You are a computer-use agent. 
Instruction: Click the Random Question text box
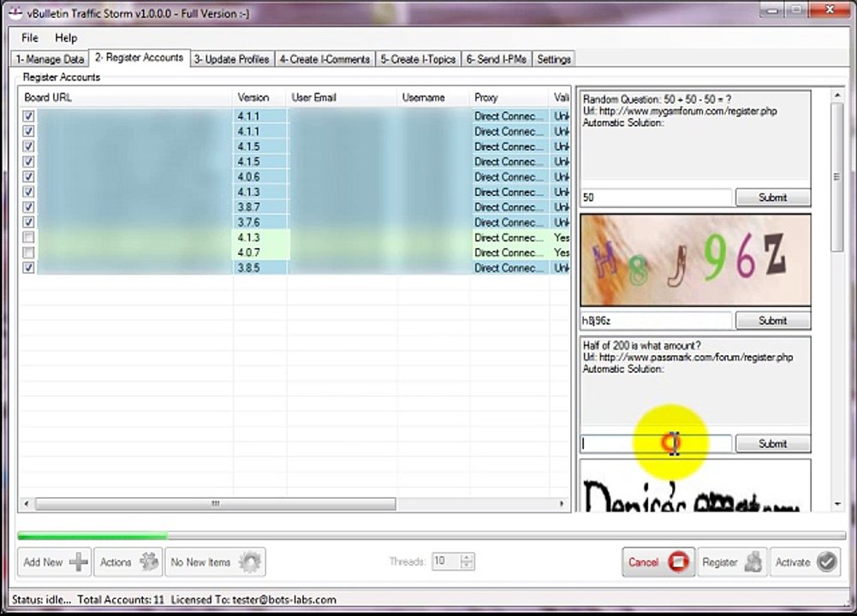(695, 135)
